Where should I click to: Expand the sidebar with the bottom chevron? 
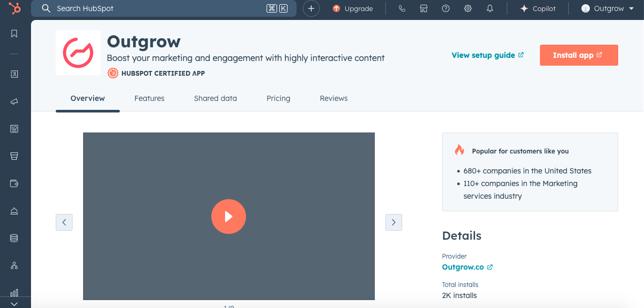[x=14, y=304]
